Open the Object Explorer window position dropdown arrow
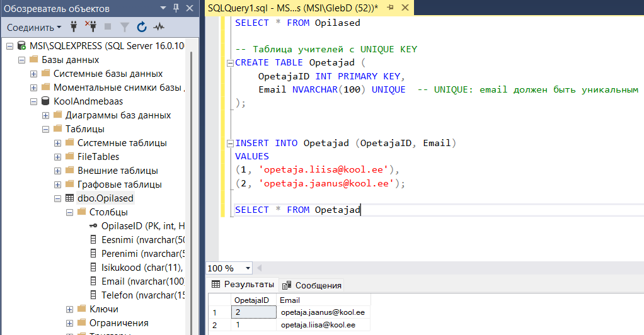The image size is (644, 335). pyautogui.click(x=163, y=8)
